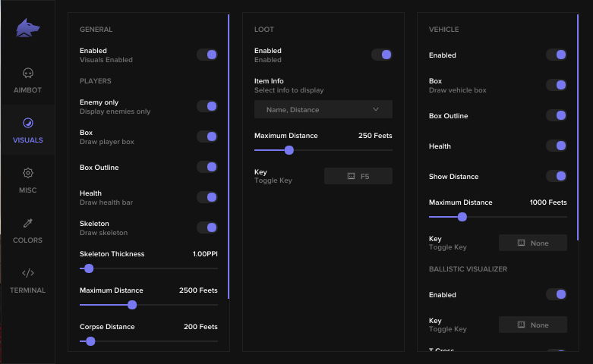
Task: Click the Item Info dropdown chevron
Action: (x=376, y=109)
